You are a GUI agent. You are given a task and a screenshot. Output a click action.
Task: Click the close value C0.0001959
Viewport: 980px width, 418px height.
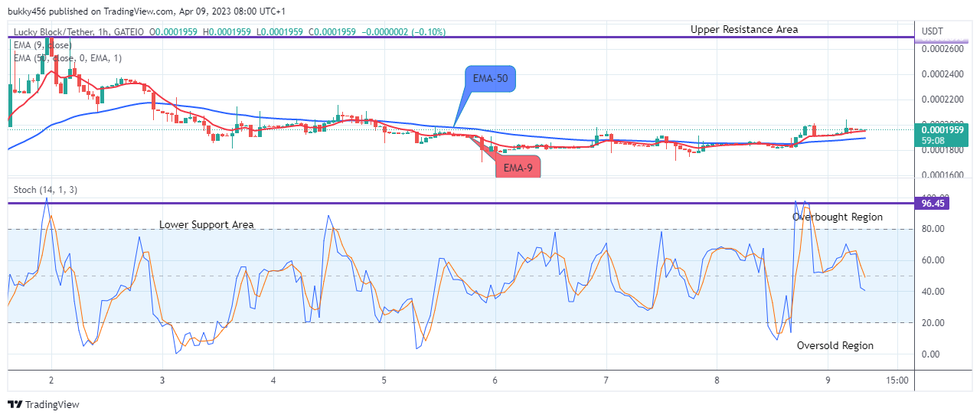tap(332, 32)
